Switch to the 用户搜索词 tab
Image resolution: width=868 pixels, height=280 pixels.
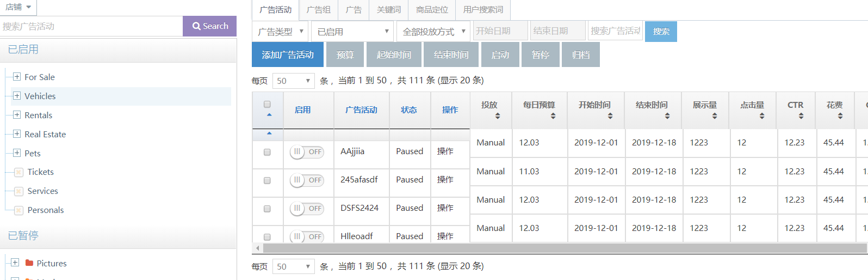click(x=483, y=10)
